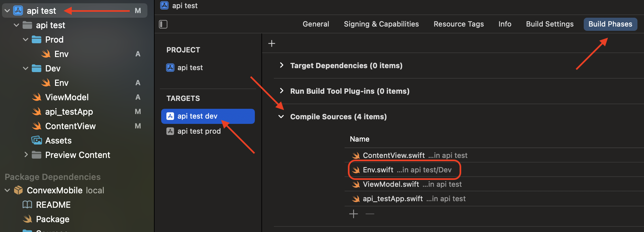Viewport: 644px width, 232px height.
Task: Select the Dev folder icon
Action: tap(36, 68)
